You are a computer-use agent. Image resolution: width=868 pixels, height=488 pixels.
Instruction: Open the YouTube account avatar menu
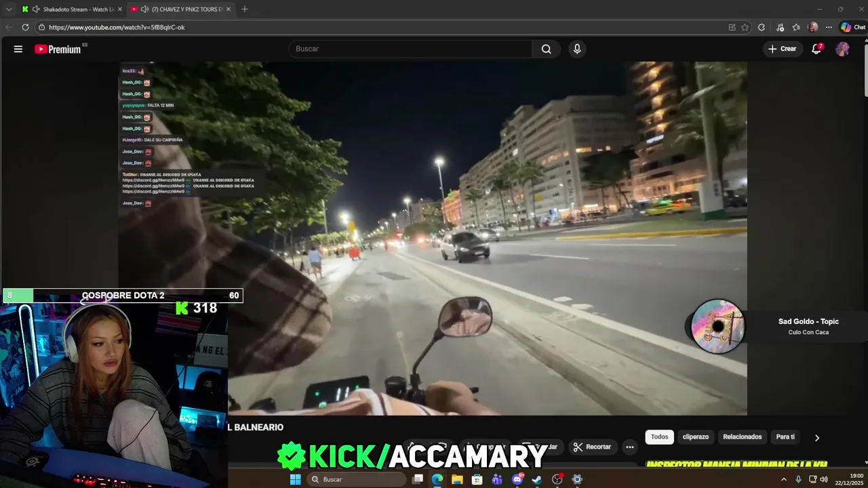point(842,49)
